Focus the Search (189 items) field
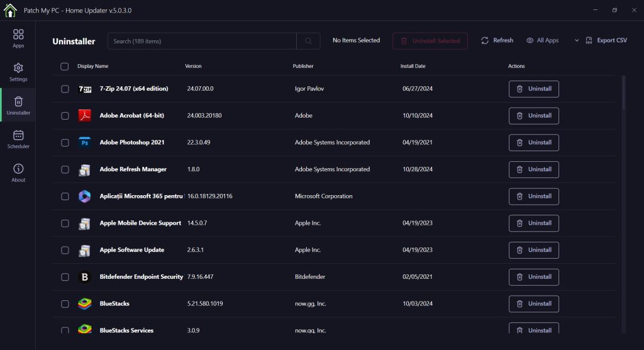644x350 pixels. click(202, 41)
